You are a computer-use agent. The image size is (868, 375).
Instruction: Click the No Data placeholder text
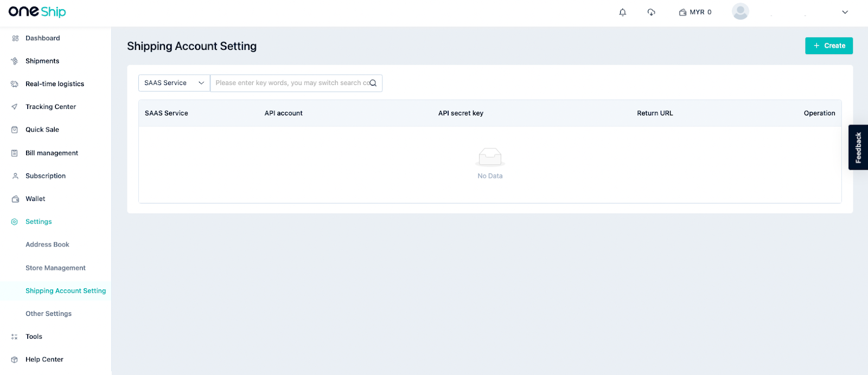click(490, 176)
